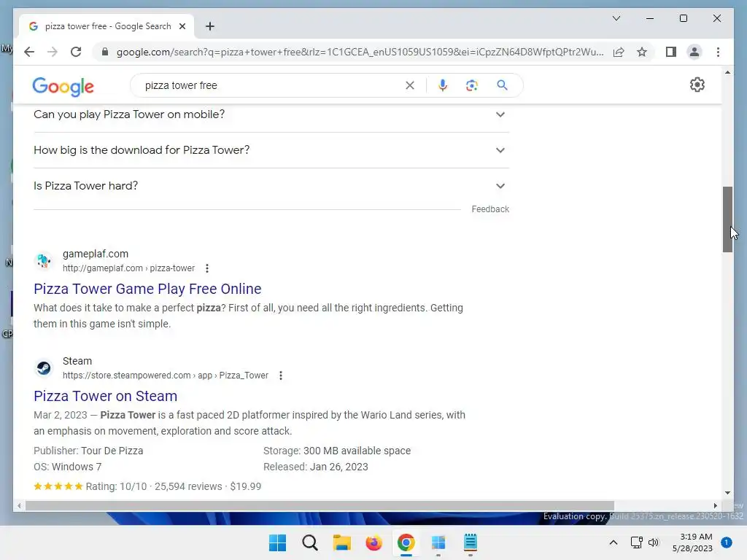Image resolution: width=747 pixels, height=560 pixels.
Task: Open Google quick settings gear
Action: click(x=697, y=85)
